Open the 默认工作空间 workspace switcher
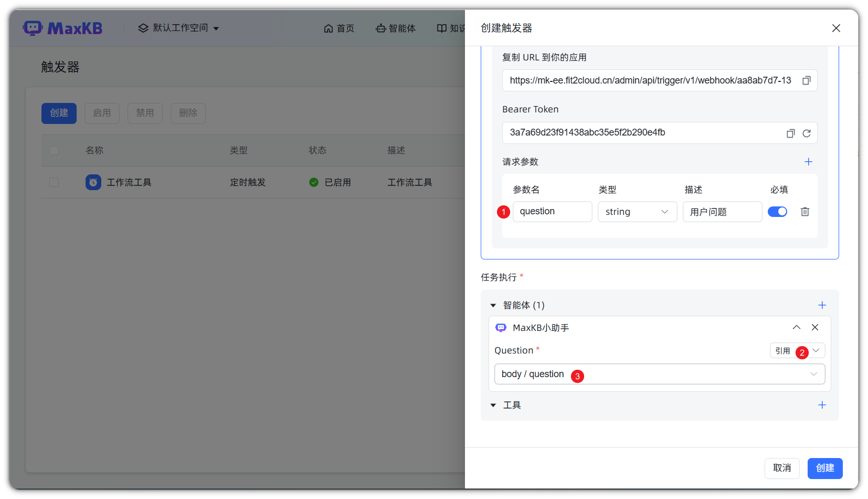This screenshot has height=499, width=868. 178,28
